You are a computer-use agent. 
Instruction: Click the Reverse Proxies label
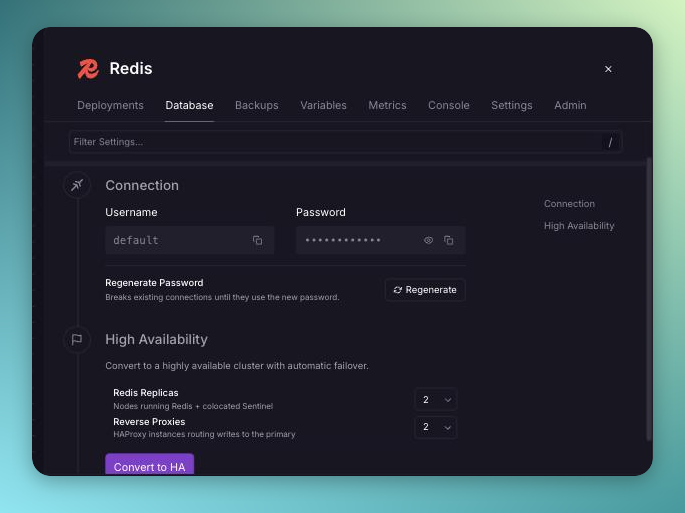coord(149,422)
